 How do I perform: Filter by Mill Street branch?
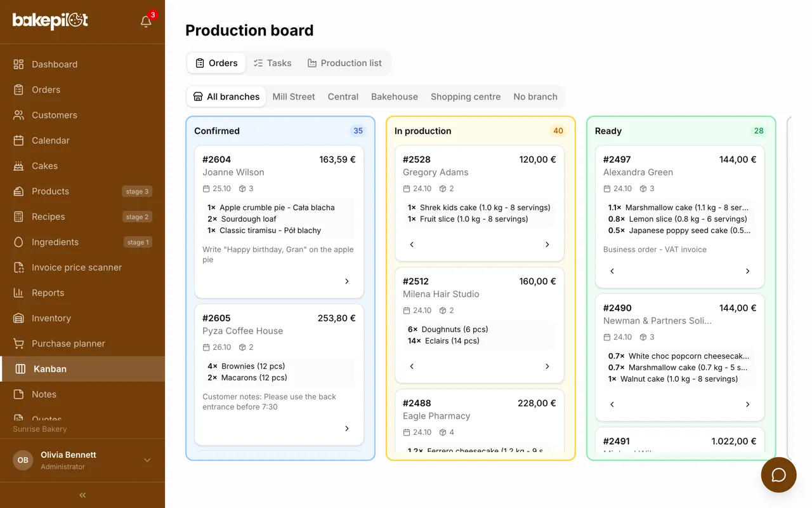tap(294, 97)
